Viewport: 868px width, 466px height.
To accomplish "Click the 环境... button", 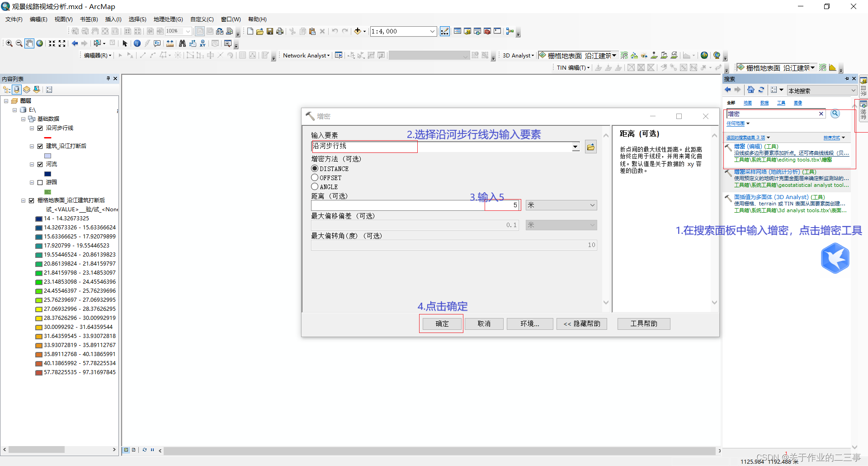I will pos(530,323).
